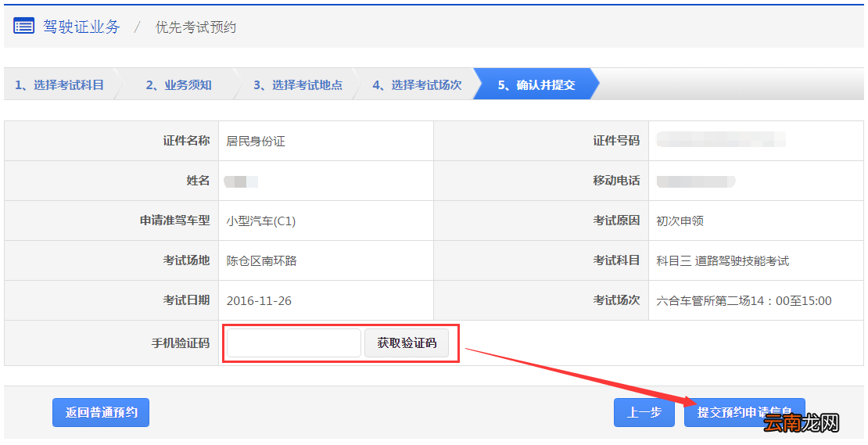Submit with the 提交预约申请信息 button
Image resolution: width=868 pixels, height=445 pixels.
tap(744, 412)
